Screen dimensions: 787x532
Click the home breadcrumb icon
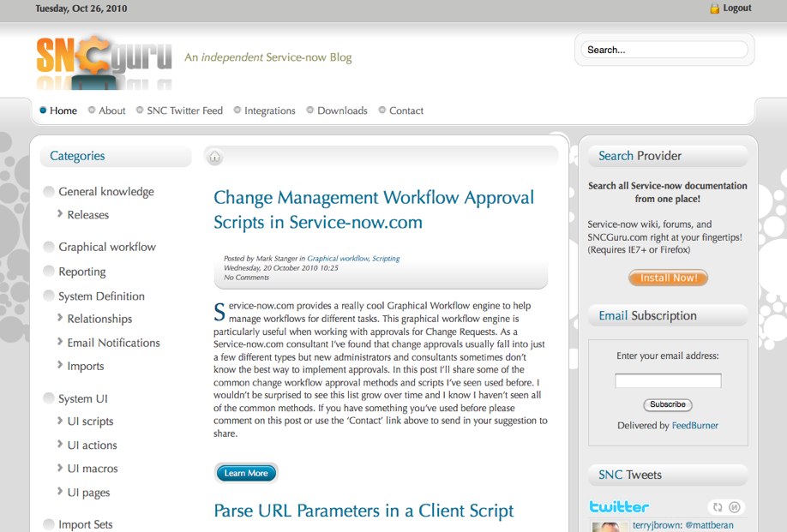click(215, 157)
